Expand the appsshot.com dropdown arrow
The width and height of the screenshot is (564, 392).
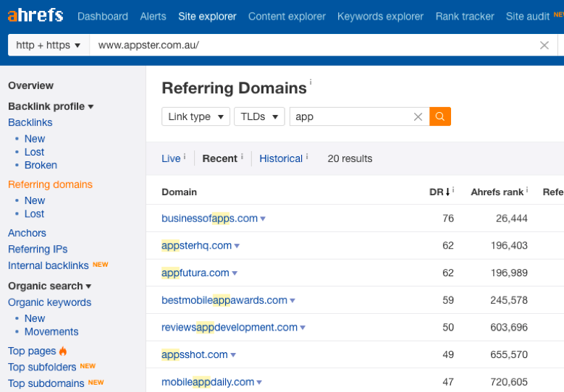click(233, 355)
